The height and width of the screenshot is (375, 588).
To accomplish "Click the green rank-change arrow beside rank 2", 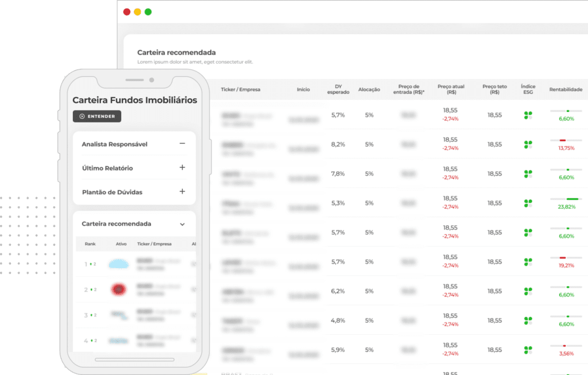I will click(91, 289).
